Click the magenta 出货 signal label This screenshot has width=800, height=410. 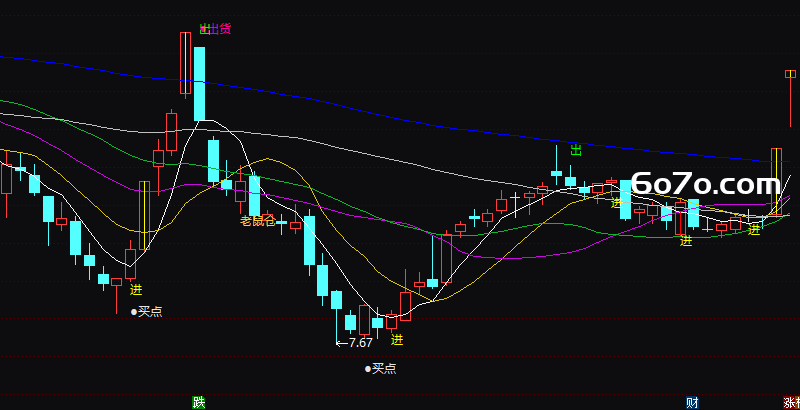220,29
